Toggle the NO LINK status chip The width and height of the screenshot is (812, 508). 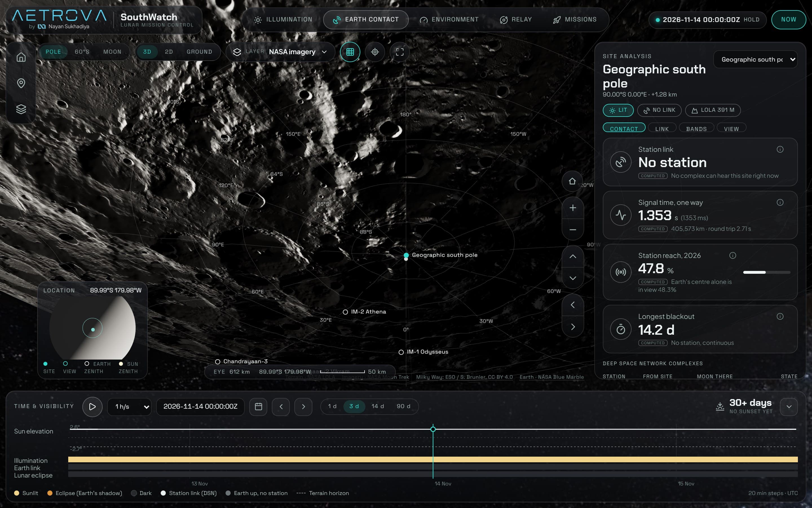(x=659, y=110)
